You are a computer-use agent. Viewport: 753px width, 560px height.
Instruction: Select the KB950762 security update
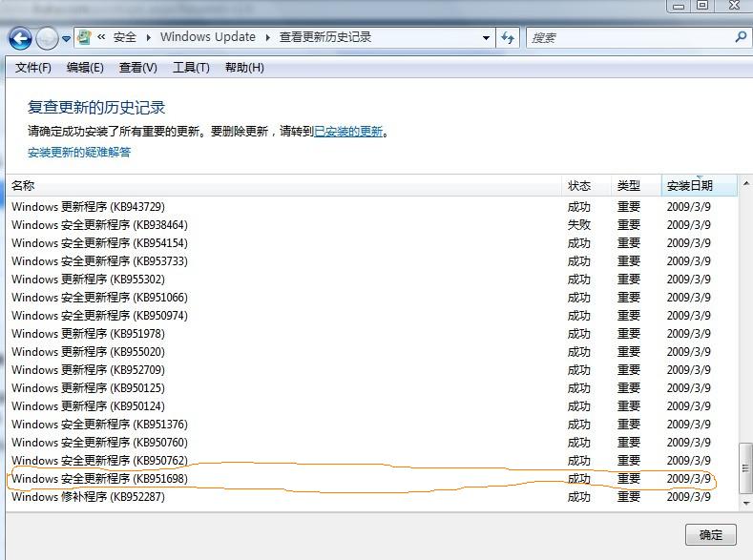click(371, 461)
